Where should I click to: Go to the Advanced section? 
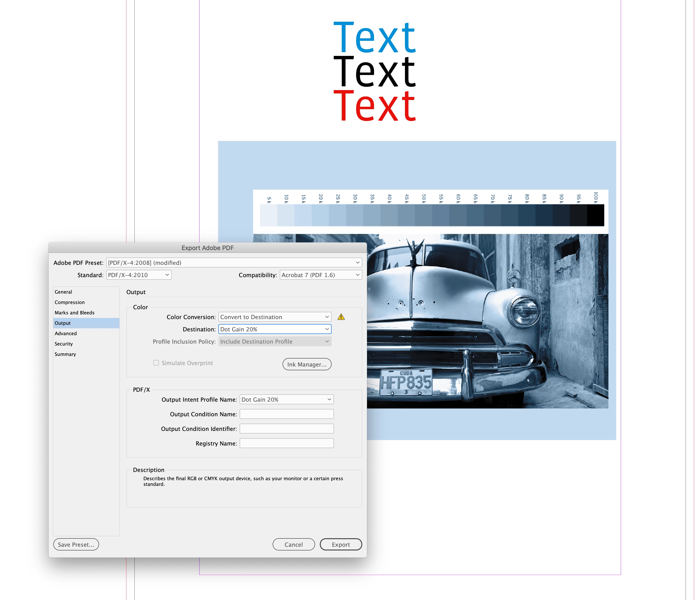66,333
